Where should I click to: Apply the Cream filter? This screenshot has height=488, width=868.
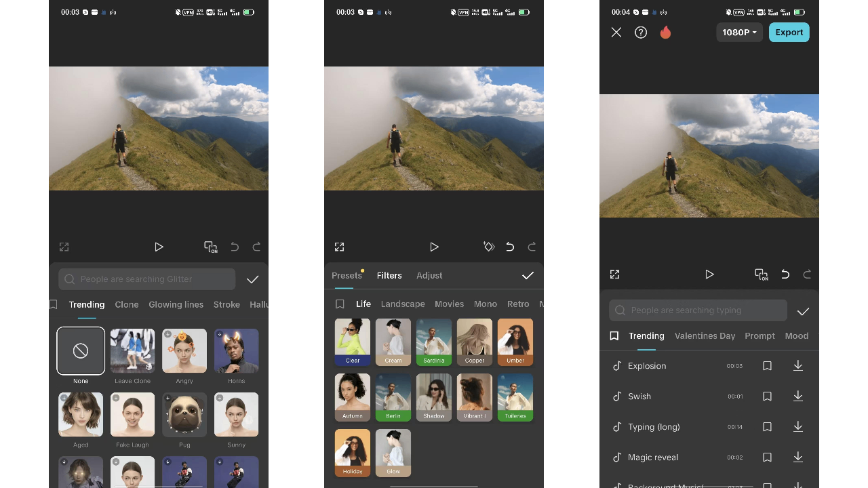(x=393, y=342)
